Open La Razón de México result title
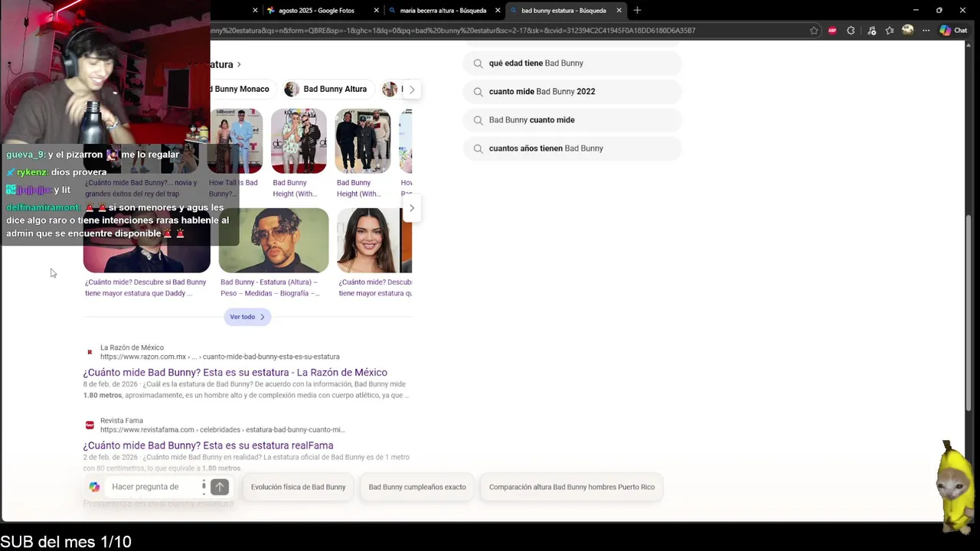 pyautogui.click(x=235, y=373)
